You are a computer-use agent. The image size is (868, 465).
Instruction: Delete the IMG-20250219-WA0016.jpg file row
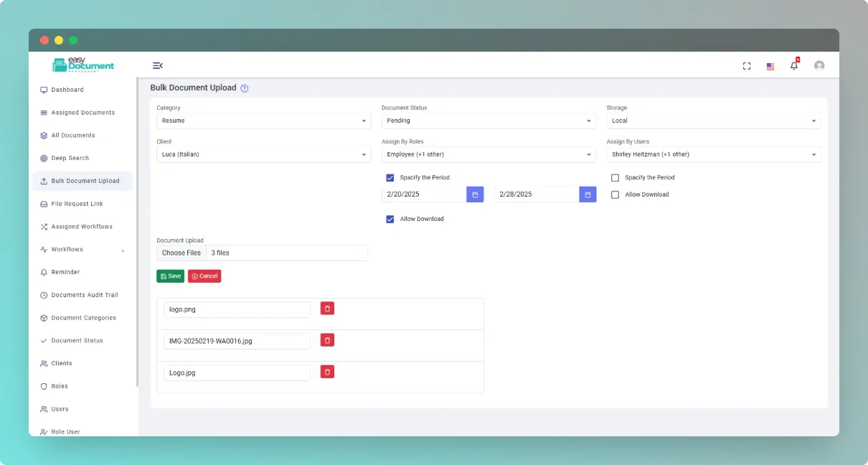[327, 340]
